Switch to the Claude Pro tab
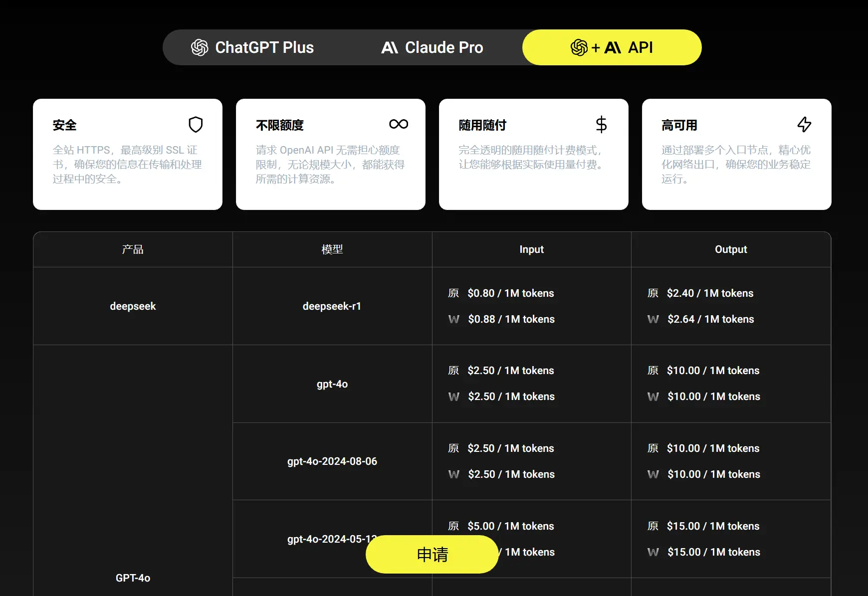This screenshot has height=596, width=868. [432, 48]
